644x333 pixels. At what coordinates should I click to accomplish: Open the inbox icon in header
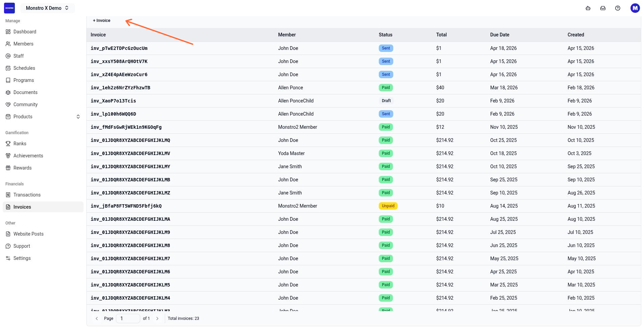pos(603,8)
